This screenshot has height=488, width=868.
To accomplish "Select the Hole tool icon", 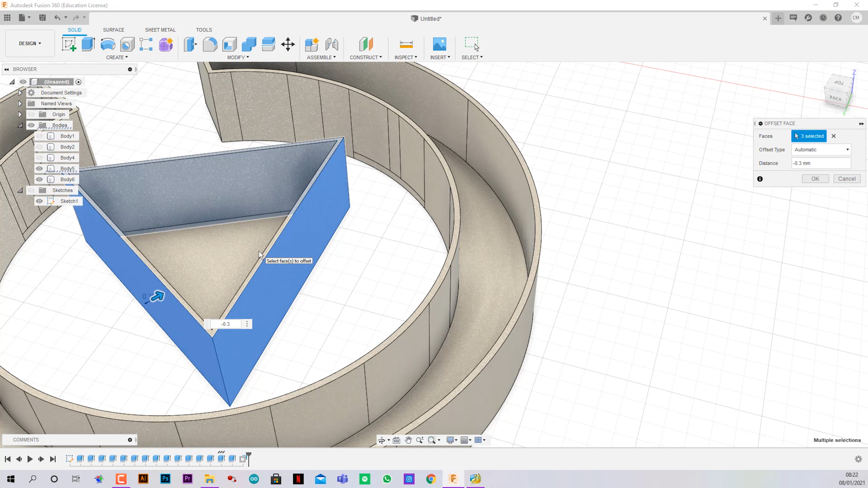I will [127, 44].
